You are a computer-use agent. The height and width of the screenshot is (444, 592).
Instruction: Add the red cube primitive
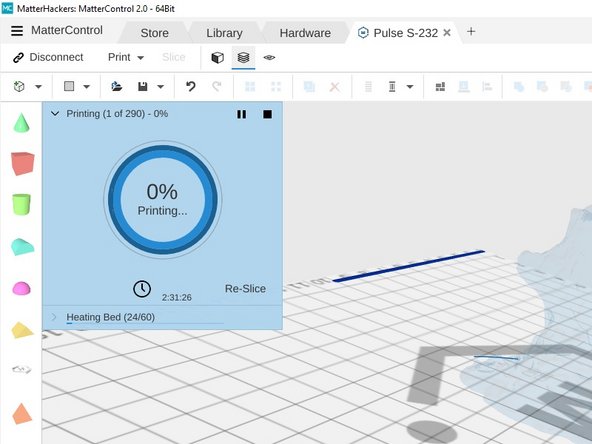tap(23, 163)
